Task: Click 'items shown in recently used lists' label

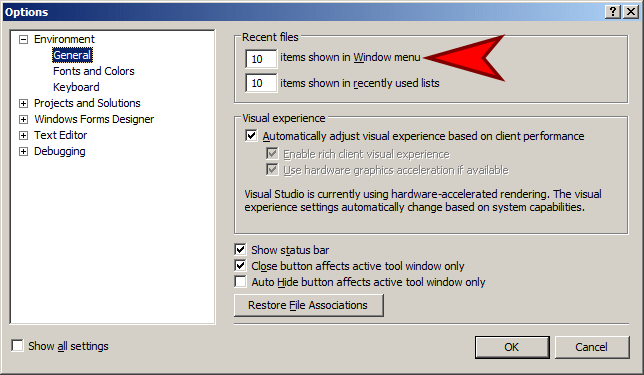Action: [360, 83]
